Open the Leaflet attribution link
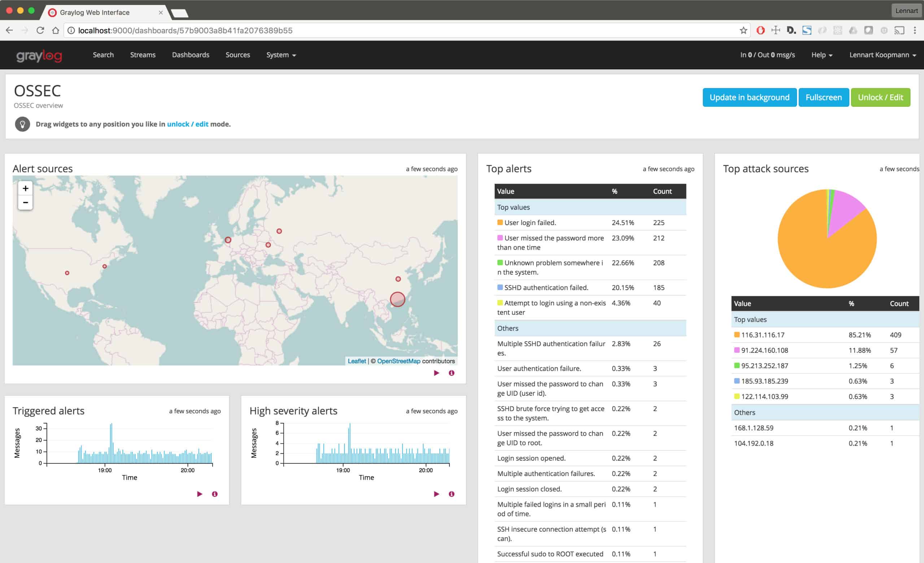The image size is (924, 563). point(357,361)
